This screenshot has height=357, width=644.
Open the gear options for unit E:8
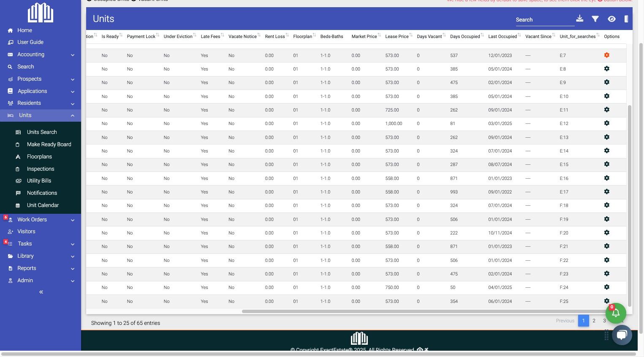click(x=606, y=68)
